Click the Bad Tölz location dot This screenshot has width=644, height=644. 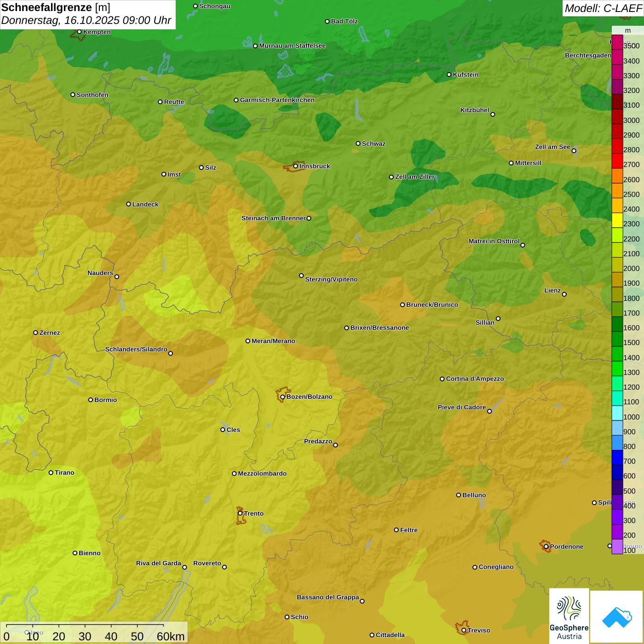327,21
